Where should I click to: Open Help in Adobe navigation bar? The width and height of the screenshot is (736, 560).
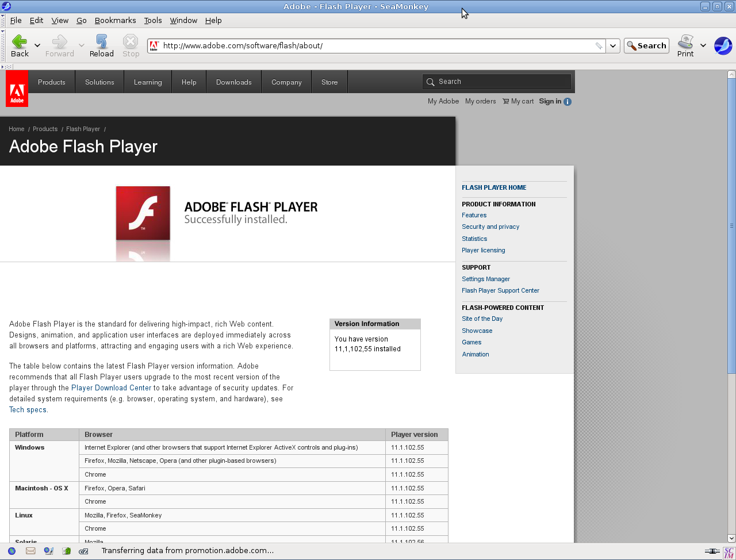coord(189,82)
